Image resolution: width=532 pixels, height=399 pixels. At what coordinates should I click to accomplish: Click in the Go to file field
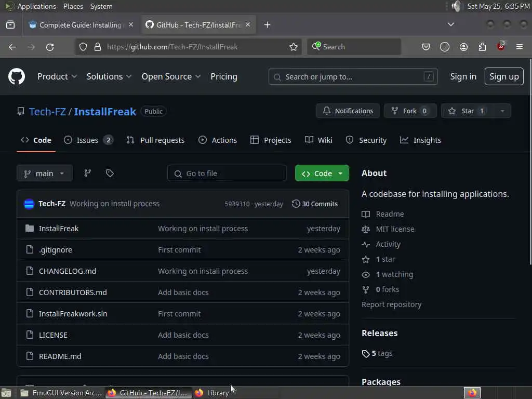pyautogui.click(x=227, y=174)
